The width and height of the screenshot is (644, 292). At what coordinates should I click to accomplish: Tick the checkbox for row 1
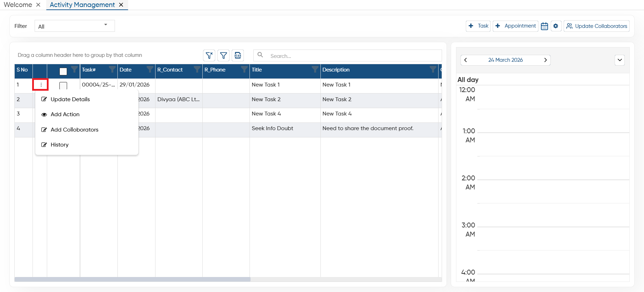[x=63, y=85]
